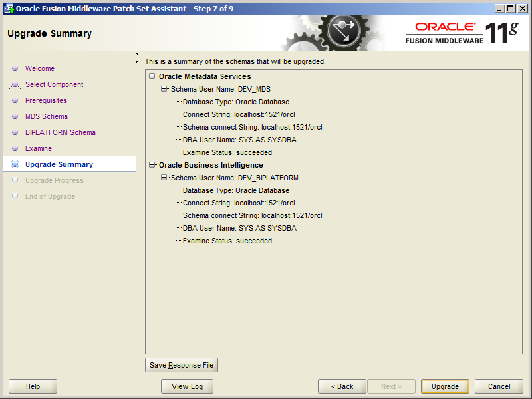Collapse the DEV_BIPLATFORM schema user node

[164, 178]
